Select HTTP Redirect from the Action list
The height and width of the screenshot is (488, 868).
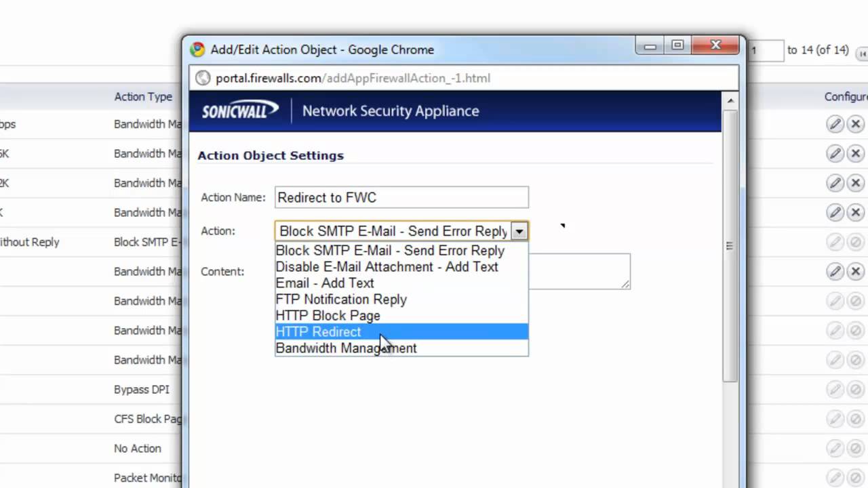click(319, 332)
